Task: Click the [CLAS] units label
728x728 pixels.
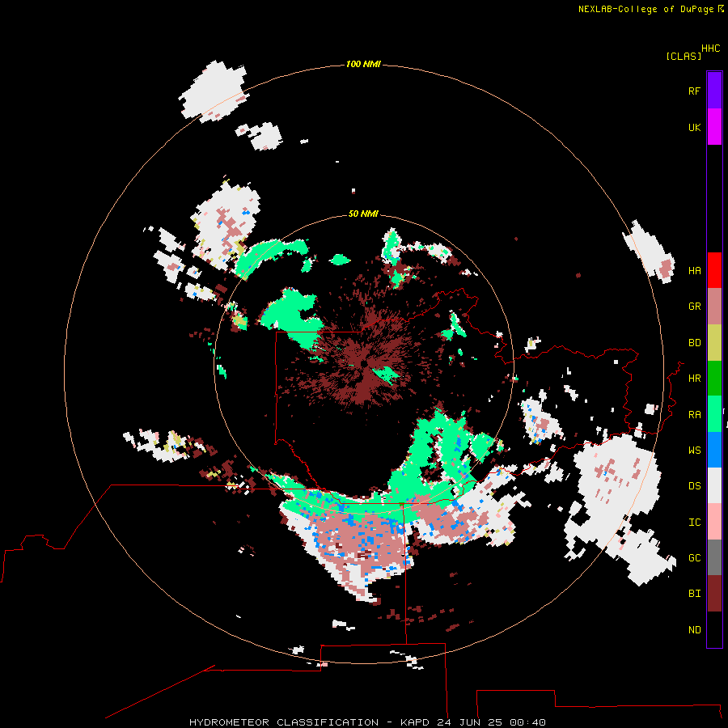Action: click(x=684, y=56)
